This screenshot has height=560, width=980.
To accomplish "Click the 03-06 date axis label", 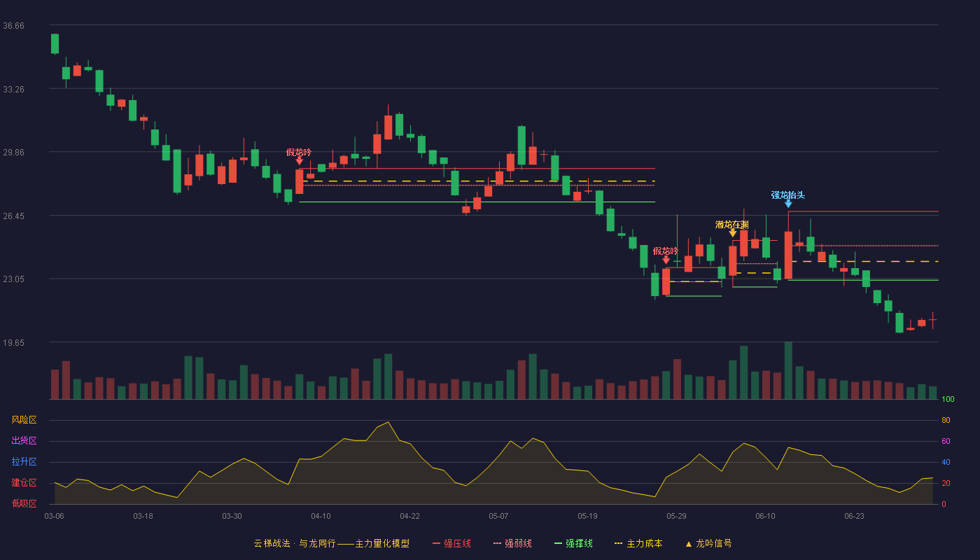I will 54,516.
